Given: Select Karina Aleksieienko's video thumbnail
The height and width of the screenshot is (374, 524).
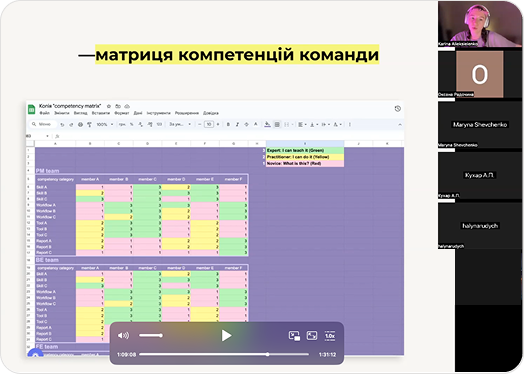Looking at the screenshot, I should (x=480, y=23).
